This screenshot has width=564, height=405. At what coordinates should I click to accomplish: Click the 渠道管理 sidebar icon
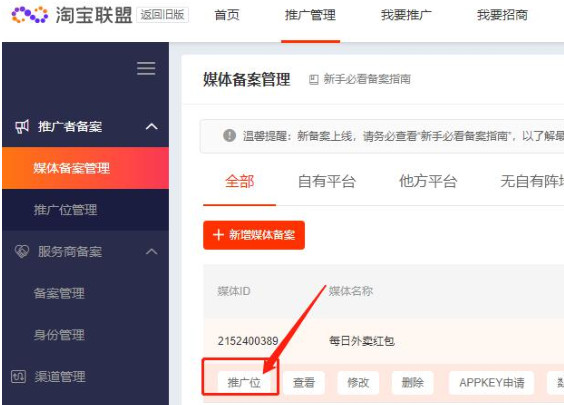(19, 377)
